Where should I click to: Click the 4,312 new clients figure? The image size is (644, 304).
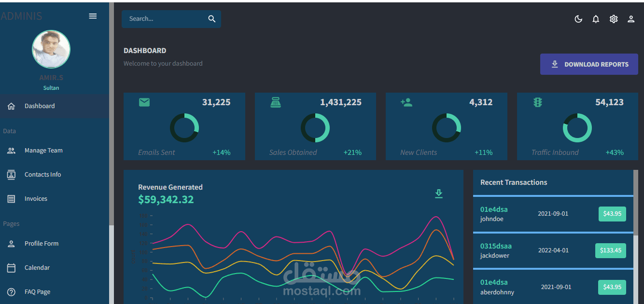coord(481,102)
